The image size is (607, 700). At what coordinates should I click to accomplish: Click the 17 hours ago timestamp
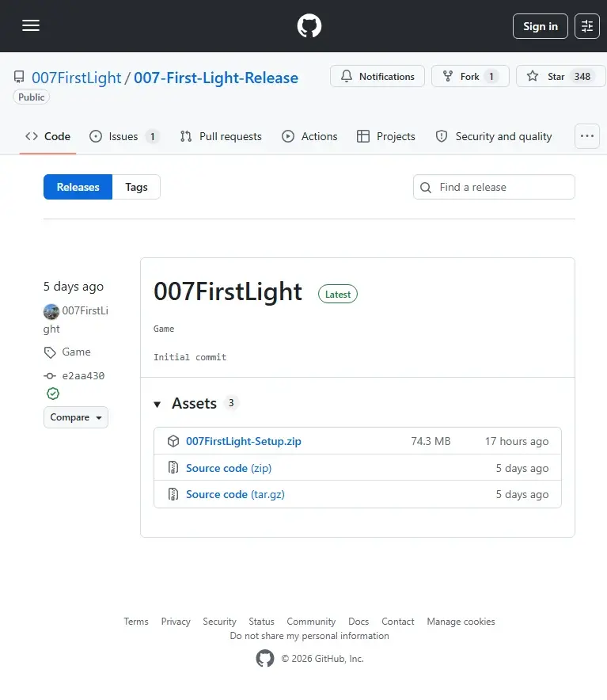coord(517,442)
